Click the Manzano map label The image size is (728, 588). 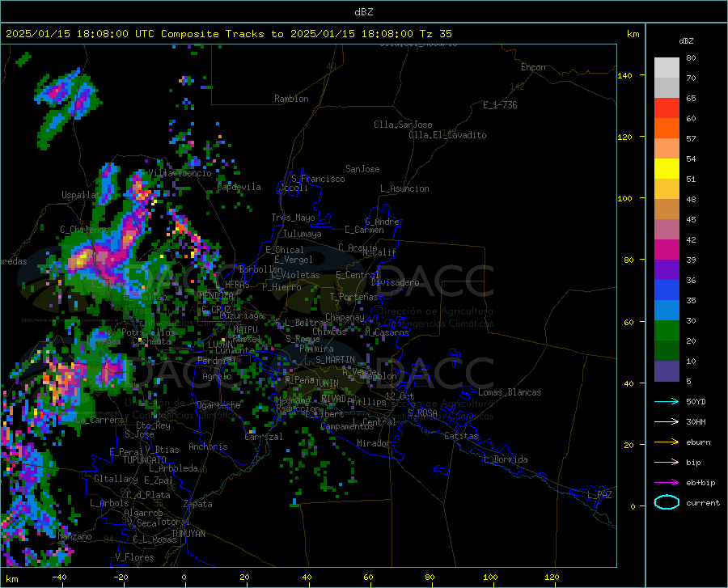coord(74,536)
